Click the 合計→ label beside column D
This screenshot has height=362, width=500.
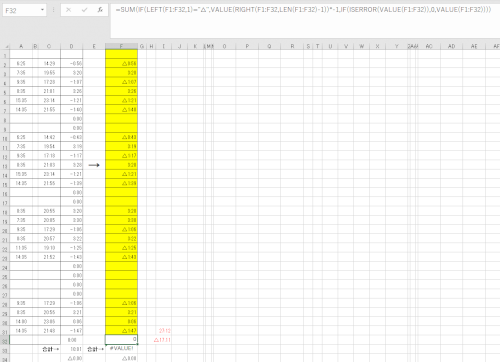click(x=51, y=349)
